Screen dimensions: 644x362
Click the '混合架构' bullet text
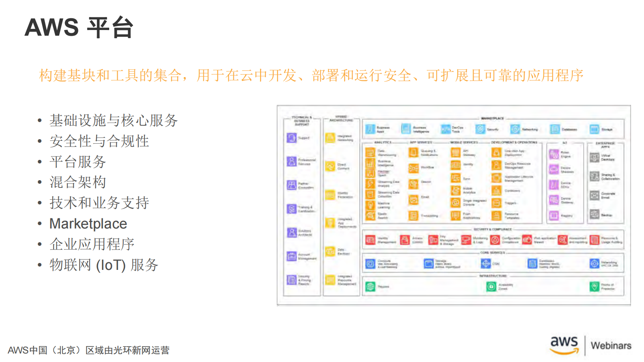78,182
